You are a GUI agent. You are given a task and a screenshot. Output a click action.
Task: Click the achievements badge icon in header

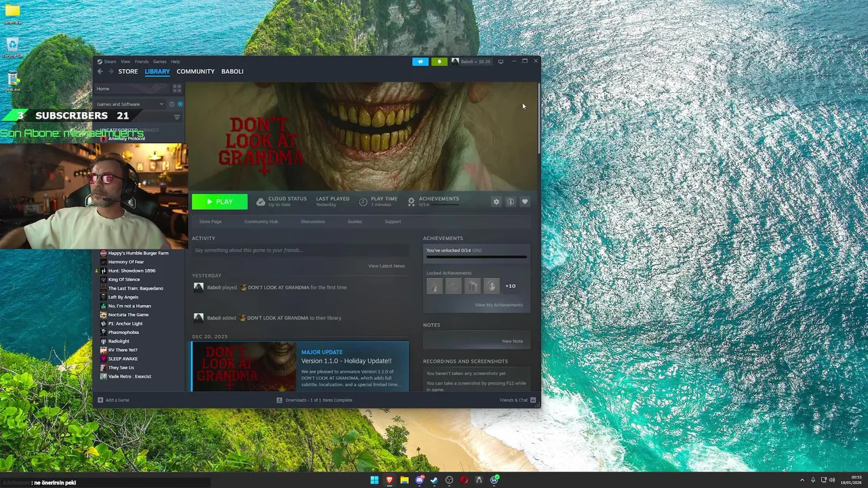[x=411, y=202]
